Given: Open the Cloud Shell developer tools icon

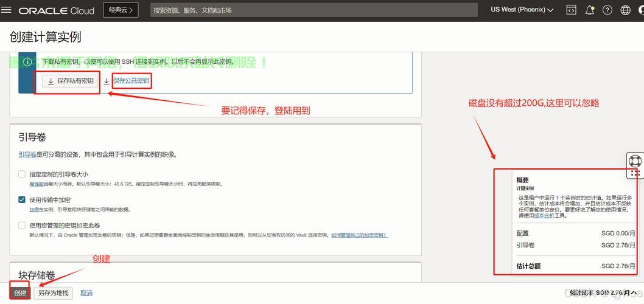Looking at the screenshot, I should click(x=571, y=10).
